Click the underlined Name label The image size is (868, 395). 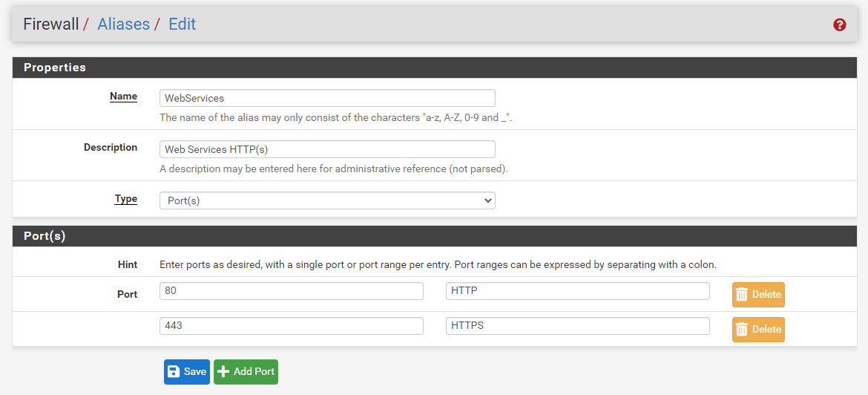pyautogui.click(x=123, y=97)
